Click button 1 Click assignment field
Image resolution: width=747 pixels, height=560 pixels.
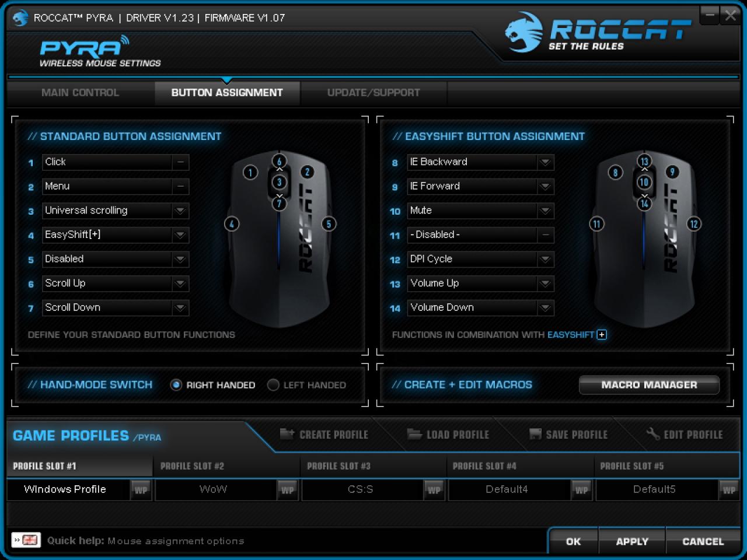point(116,162)
